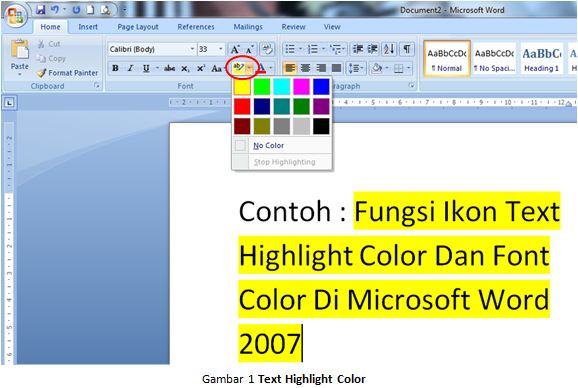
Task: Open the Change Case menu
Action: [217, 68]
